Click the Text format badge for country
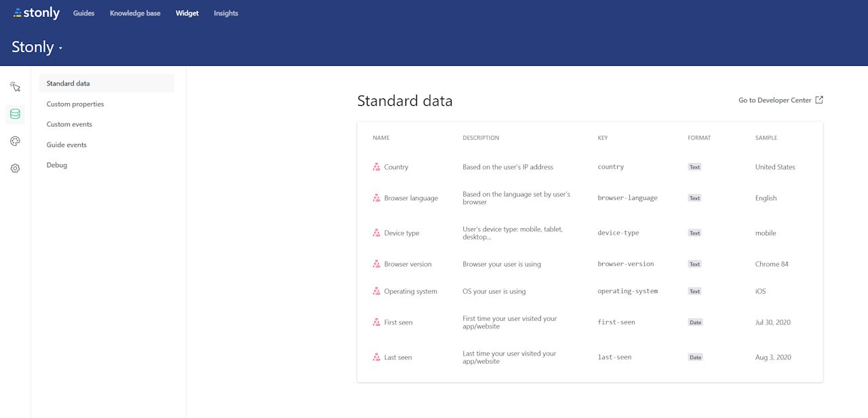Viewport: 868px width, 418px height. point(694,166)
